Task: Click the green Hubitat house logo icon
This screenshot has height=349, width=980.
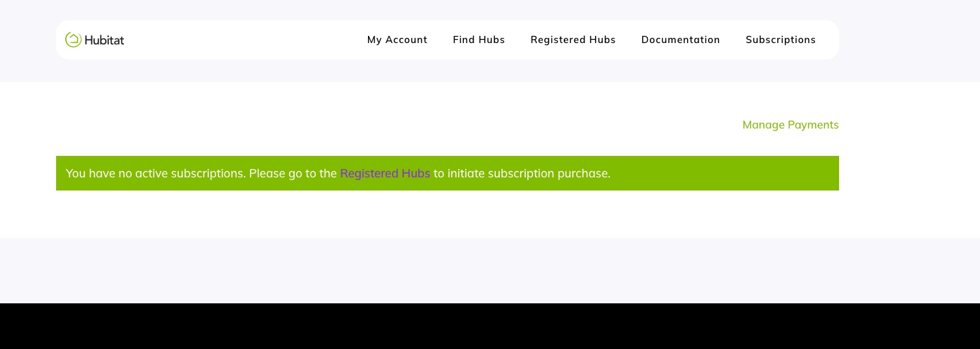Action: [73, 40]
